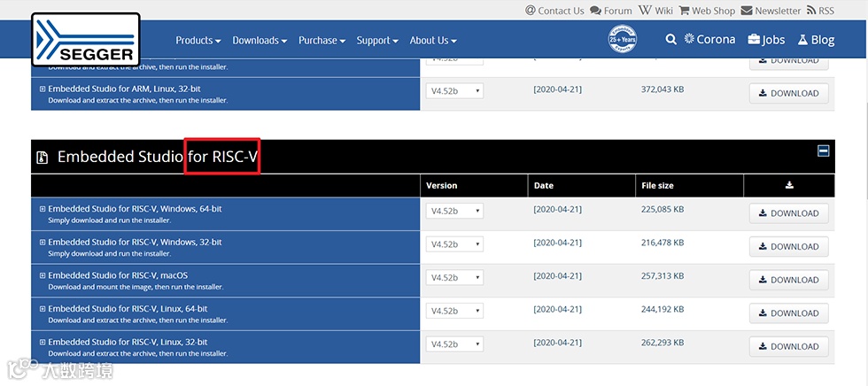Select file size 225,085 KB

click(663, 209)
